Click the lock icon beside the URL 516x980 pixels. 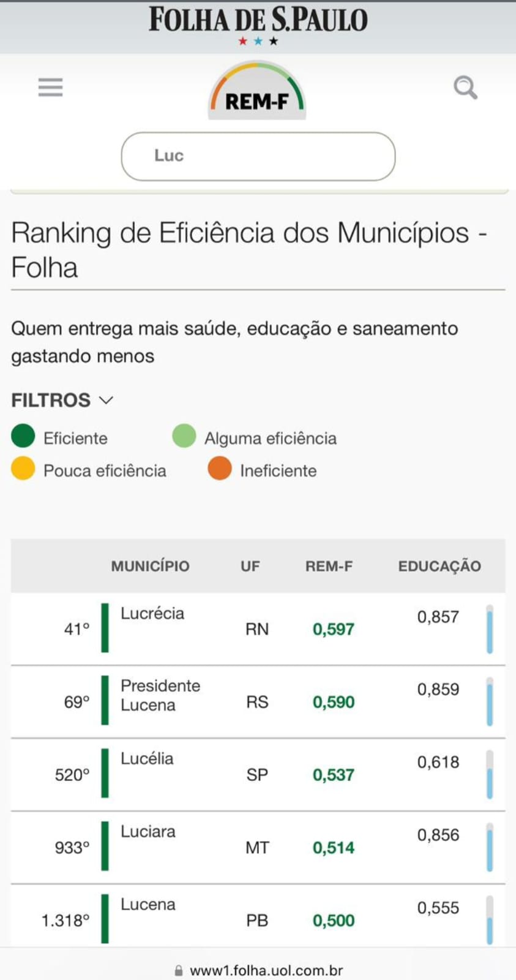click(x=179, y=970)
